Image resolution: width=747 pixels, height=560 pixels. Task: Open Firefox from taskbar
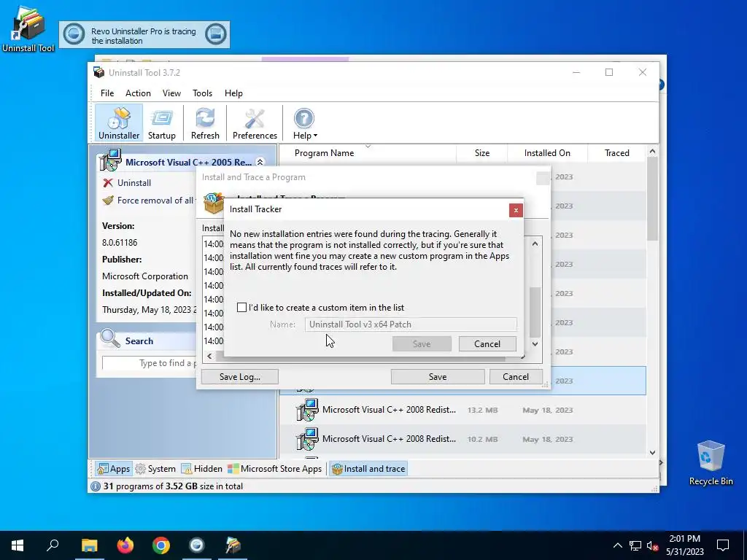click(125, 545)
